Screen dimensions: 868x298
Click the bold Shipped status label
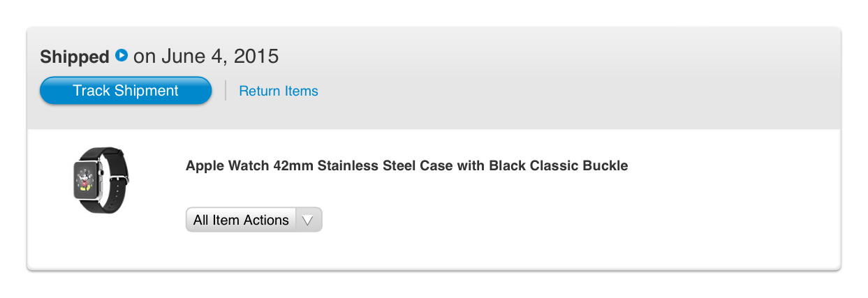click(x=75, y=57)
